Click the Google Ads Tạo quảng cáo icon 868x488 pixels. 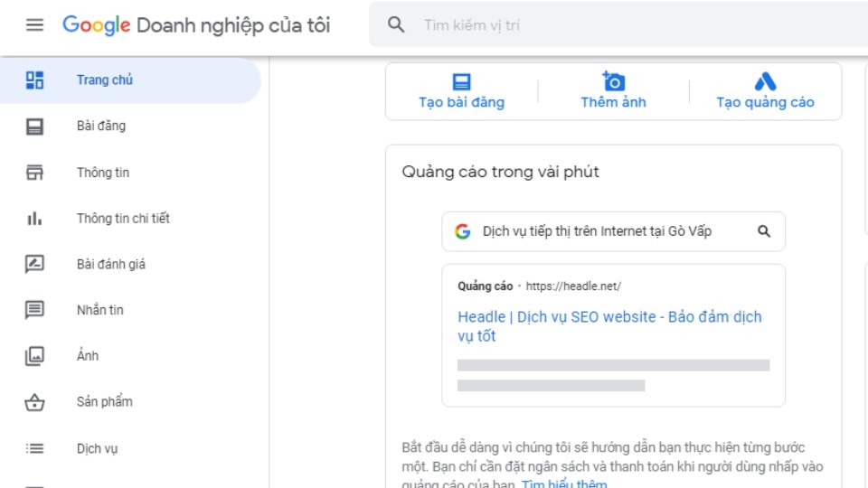click(766, 81)
